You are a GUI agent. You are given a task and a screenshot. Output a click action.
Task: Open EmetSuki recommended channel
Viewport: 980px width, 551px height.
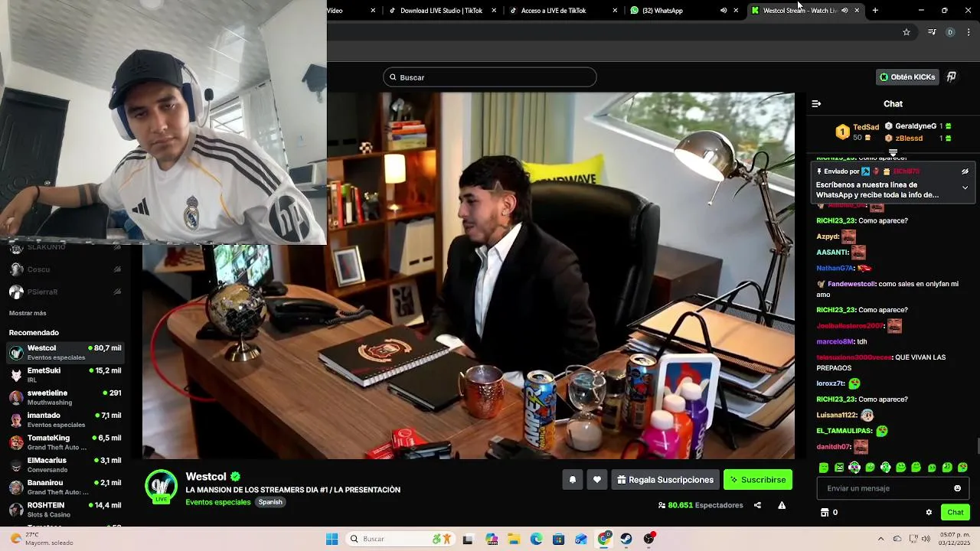[x=65, y=375]
